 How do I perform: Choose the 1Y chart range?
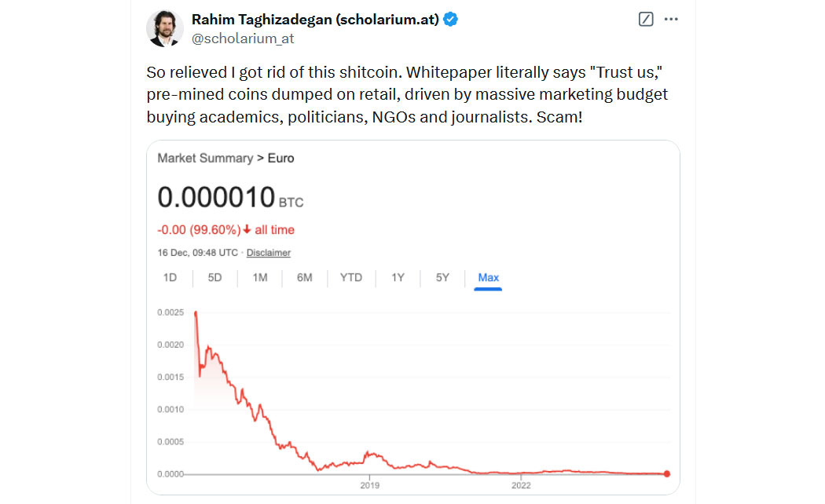398,277
